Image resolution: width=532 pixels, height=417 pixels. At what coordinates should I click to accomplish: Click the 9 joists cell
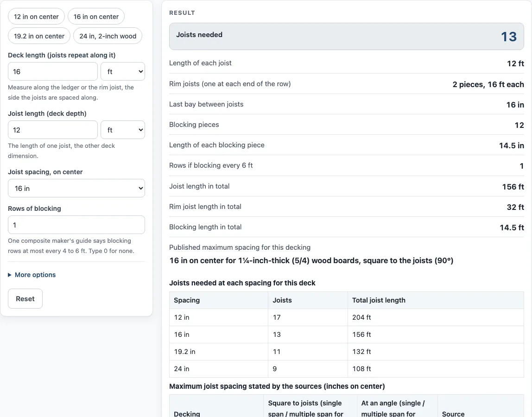click(x=308, y=369)
